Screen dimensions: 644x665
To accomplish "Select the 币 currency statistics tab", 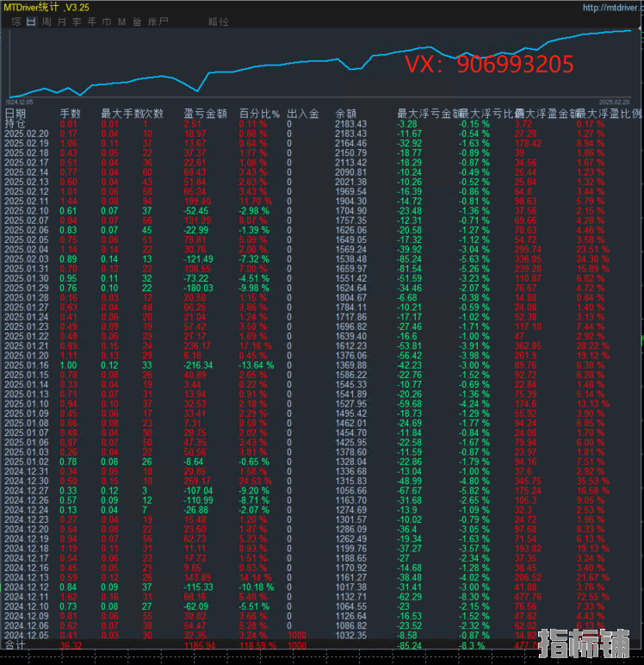I will (x=106, y=21).
